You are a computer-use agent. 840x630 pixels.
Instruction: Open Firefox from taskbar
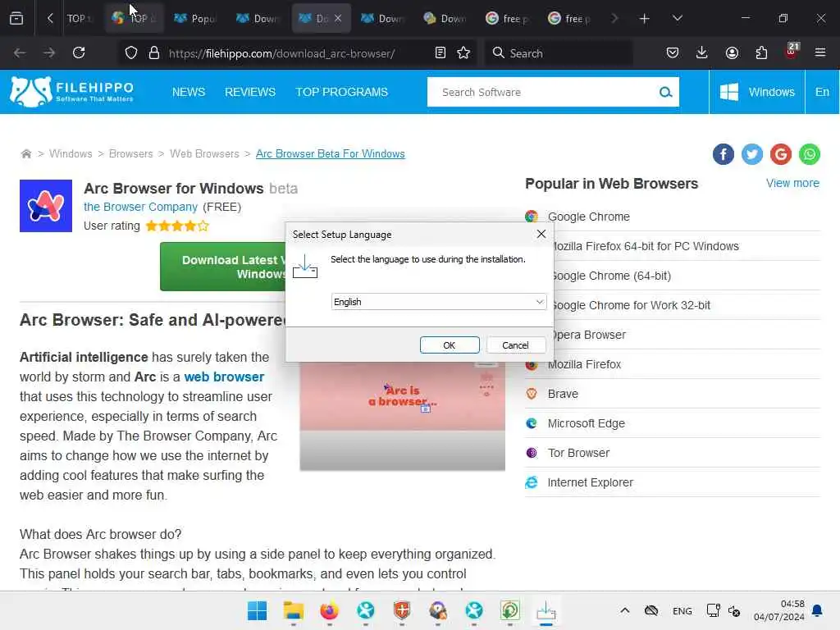(330, 610)
